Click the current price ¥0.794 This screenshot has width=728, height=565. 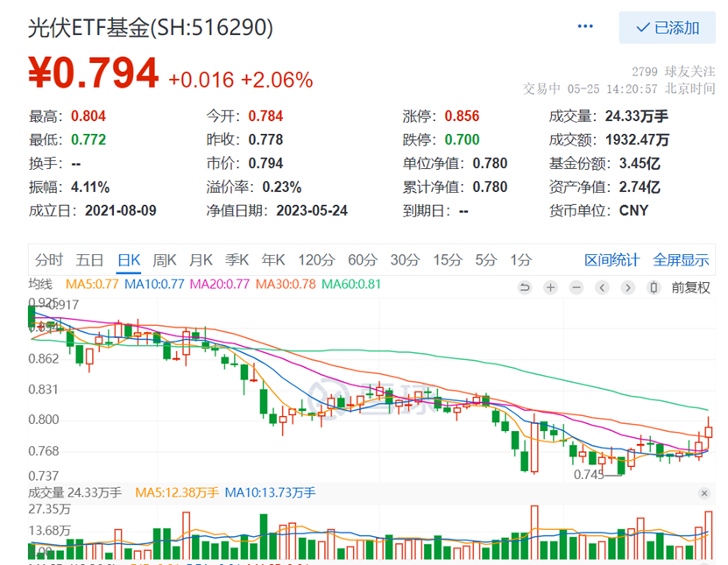(94, 72)
